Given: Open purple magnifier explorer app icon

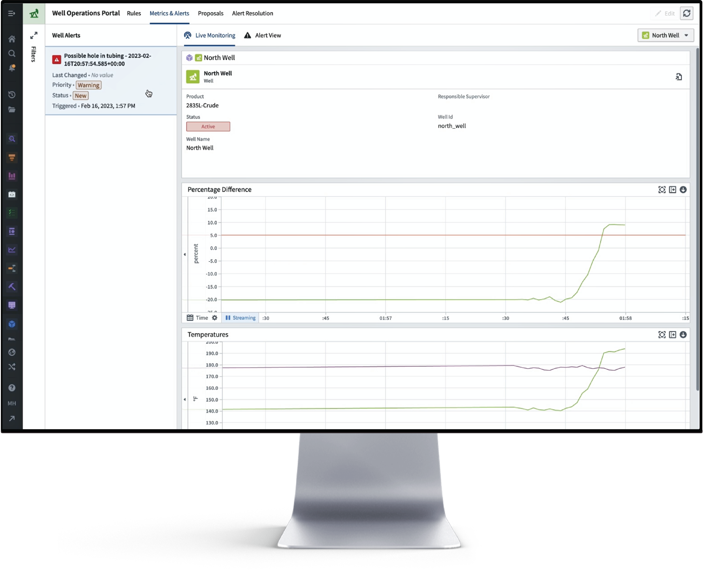Looking at the screenshot, I should tap(12, 139).
